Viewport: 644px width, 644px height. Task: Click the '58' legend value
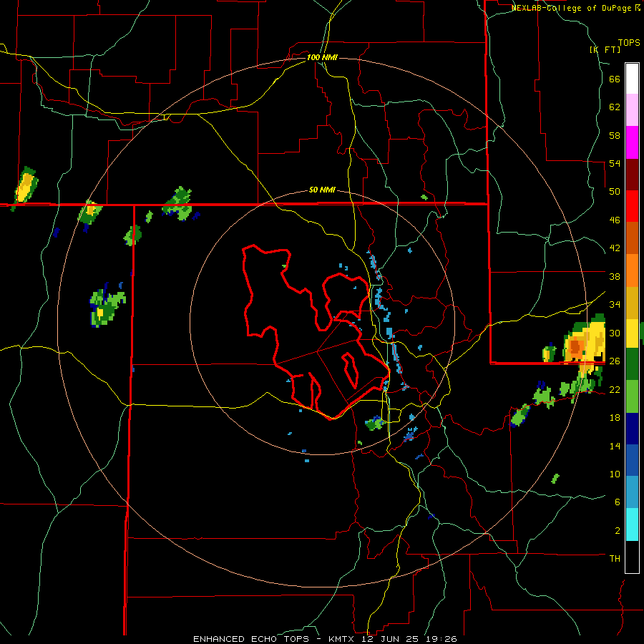615,135
